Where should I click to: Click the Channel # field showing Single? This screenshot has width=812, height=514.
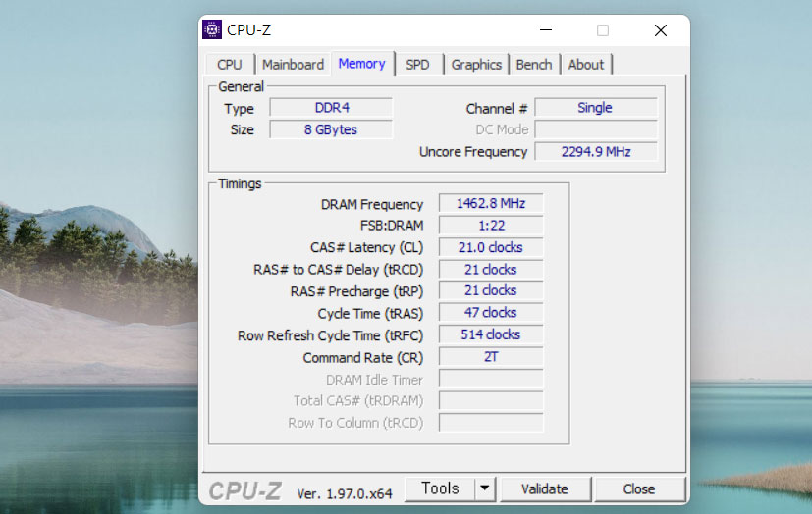596,108
